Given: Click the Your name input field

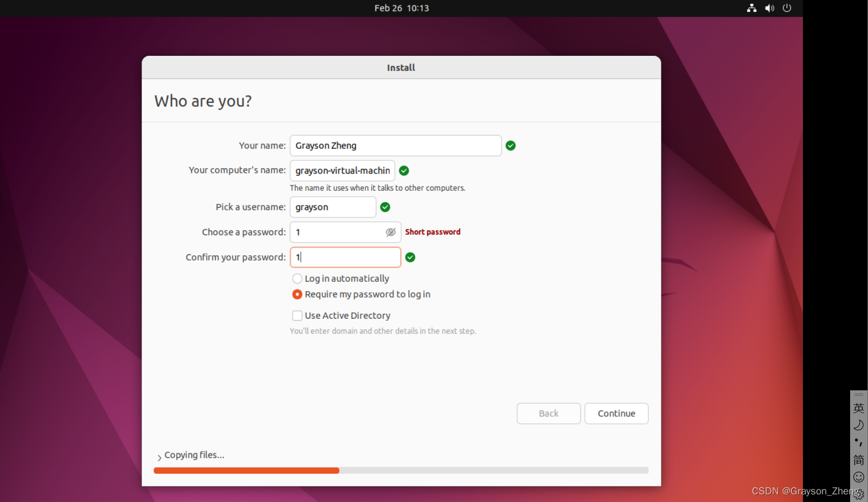Looking at the screenshot, I should pos(395,145).
